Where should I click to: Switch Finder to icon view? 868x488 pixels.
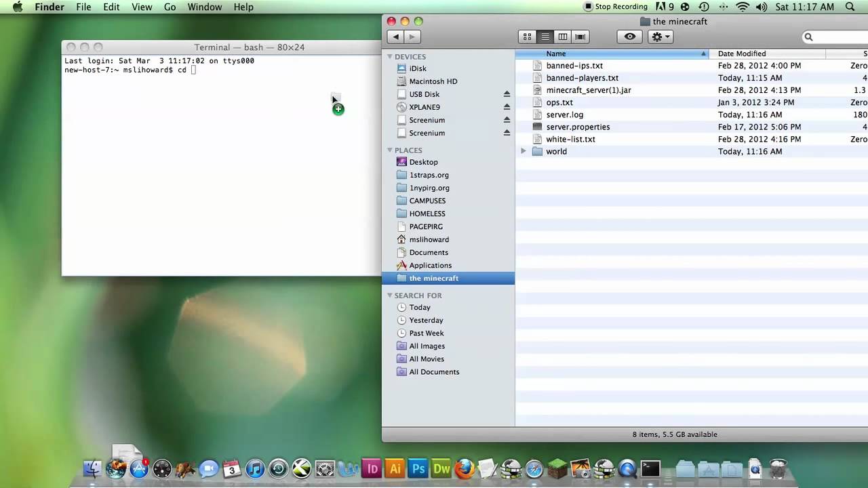tap(527, 37)
